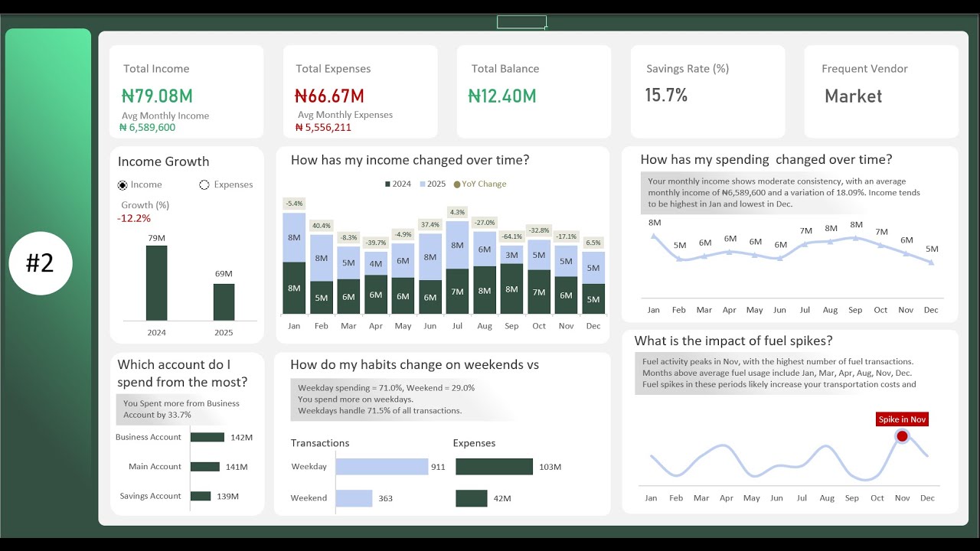Click the Main Account bar labeled 141M
Image resolution: width=980 pixels, height=551 pixels.
pos(205,467)
